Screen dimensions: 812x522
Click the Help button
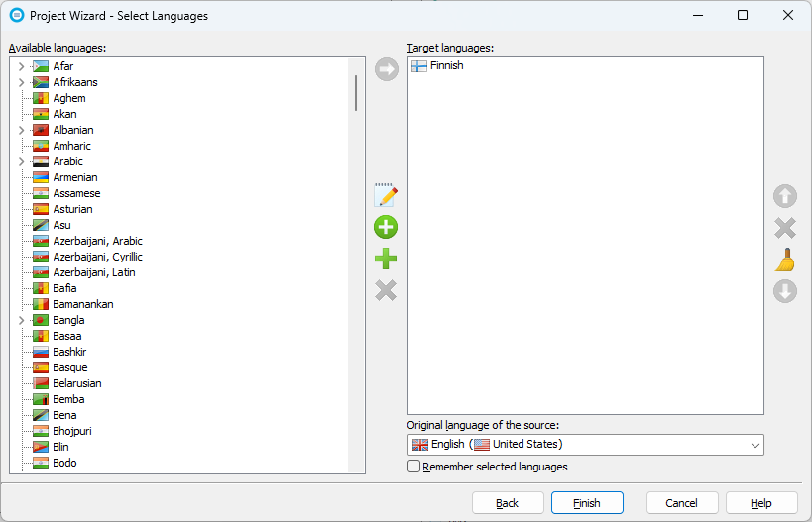pos(761,503)
